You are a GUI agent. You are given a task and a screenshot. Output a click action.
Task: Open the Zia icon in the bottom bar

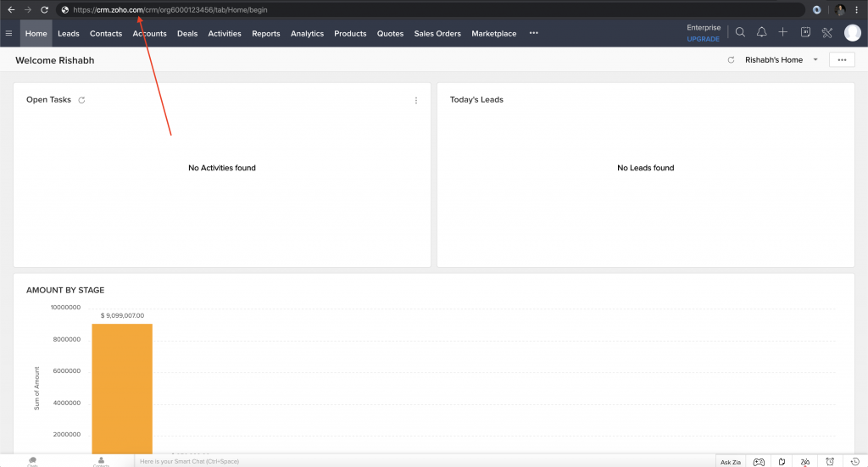(x=805, y=461)
